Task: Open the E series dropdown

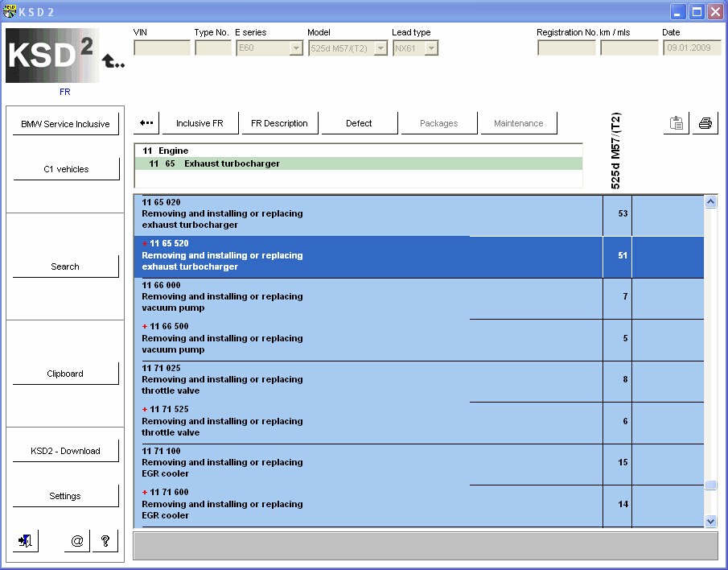Action: [296, 47]
